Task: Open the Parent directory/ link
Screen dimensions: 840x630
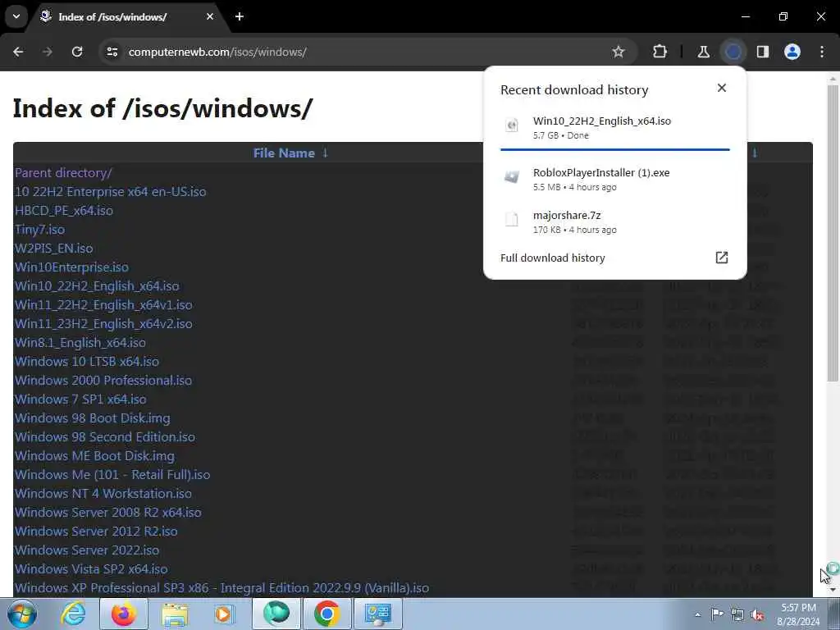Action: (x=63, y=172)
